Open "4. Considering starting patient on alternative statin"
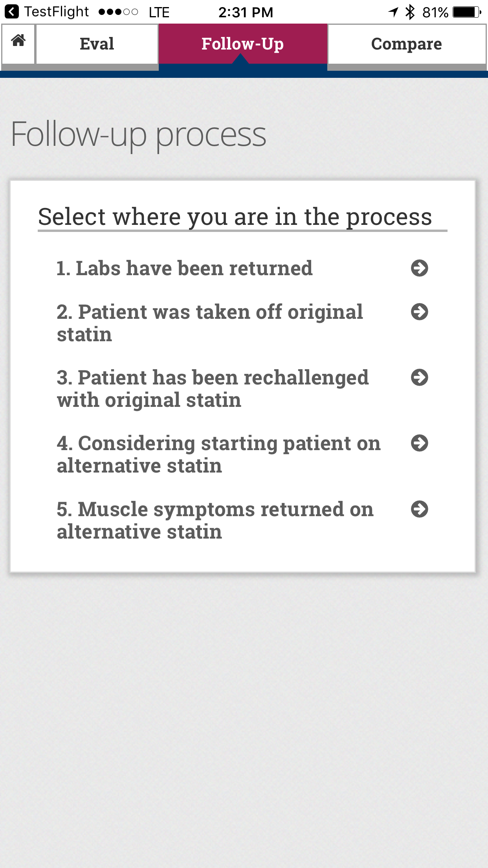Viewport: 488px width, 868px height. coord(218,454)
